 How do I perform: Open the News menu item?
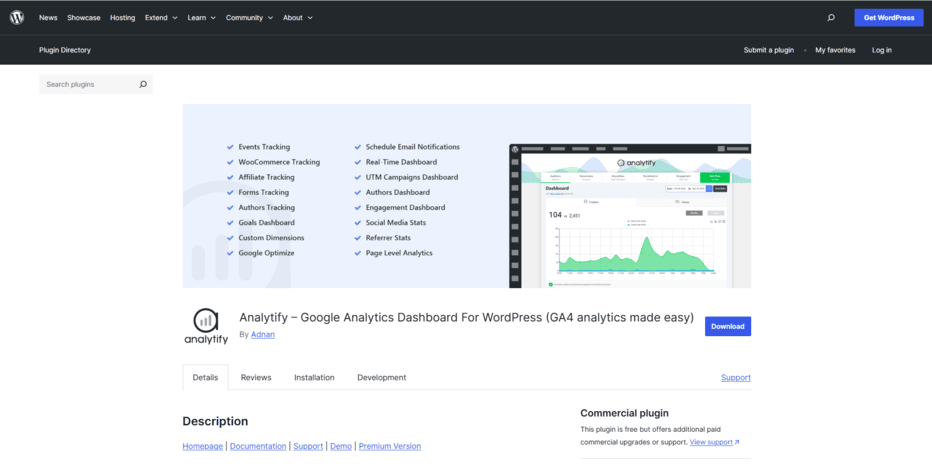point(48,18)
